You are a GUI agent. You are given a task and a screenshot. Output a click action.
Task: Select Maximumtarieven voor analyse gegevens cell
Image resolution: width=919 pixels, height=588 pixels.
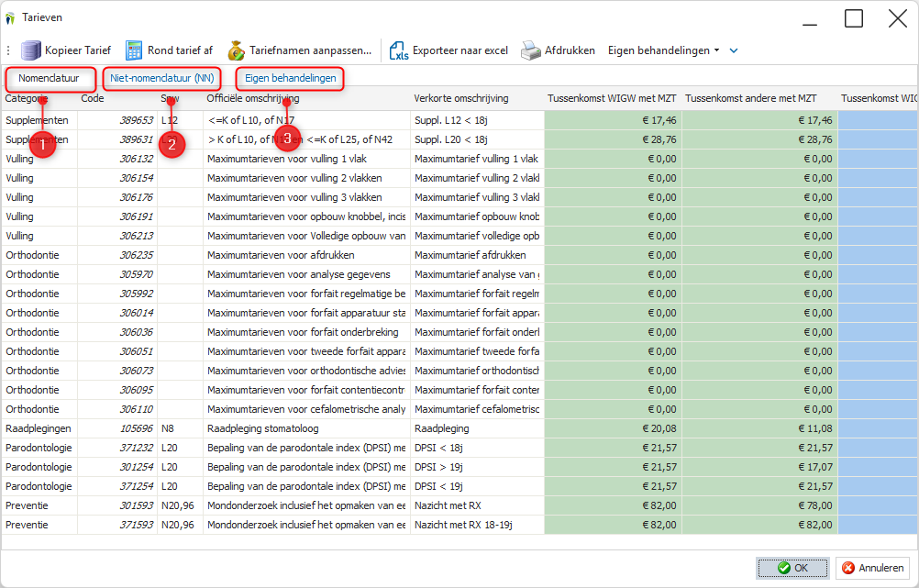[x=307, y=274]
